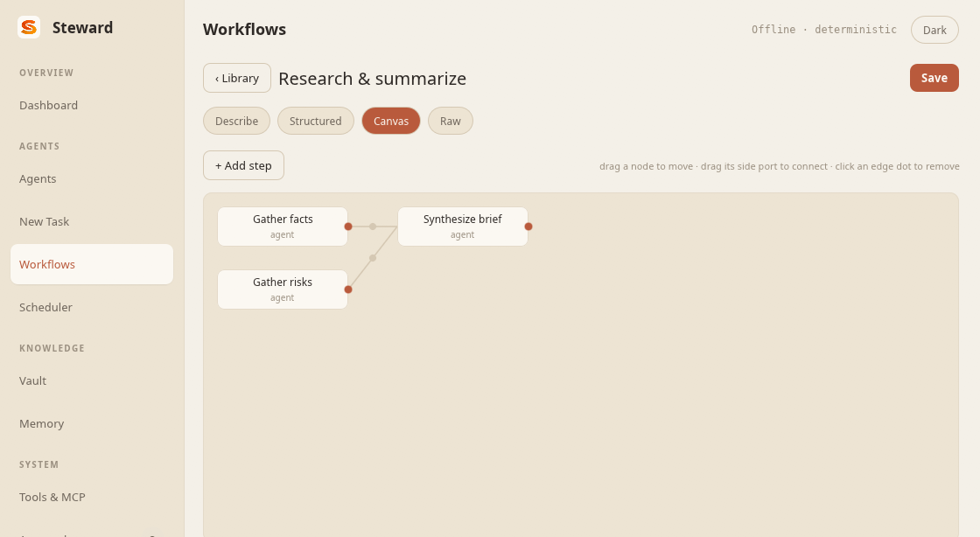Screen dimensions: 980x537
Task: Remove edge from Gather risks via its dot
Action: click(x=373, y=258)
